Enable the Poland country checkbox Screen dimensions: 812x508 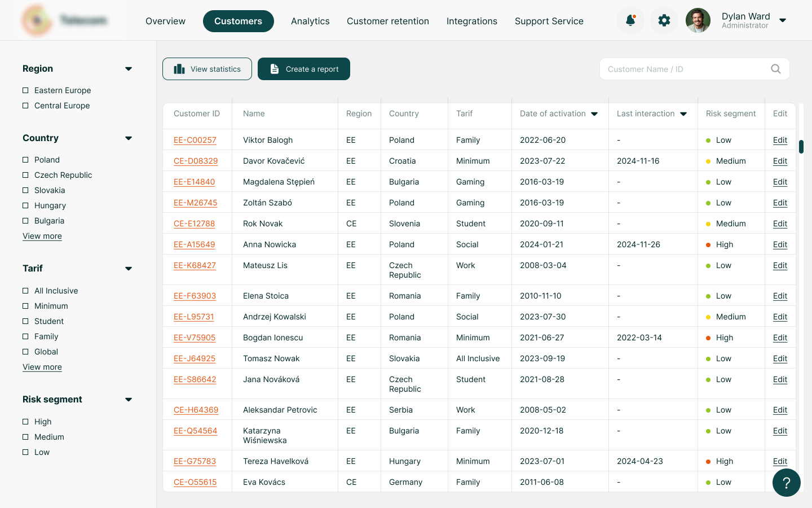coord(25,160)
